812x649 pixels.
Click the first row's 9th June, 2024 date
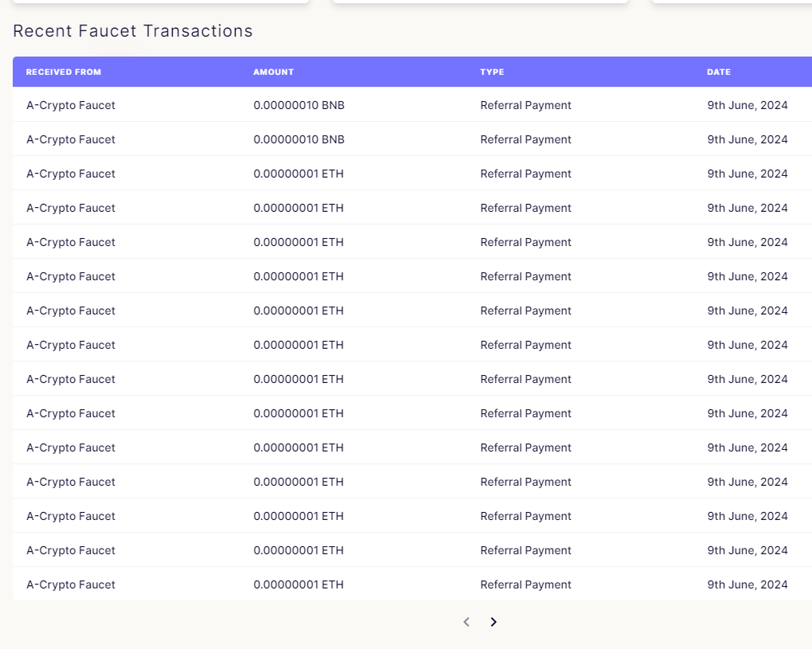click(748, 105)
